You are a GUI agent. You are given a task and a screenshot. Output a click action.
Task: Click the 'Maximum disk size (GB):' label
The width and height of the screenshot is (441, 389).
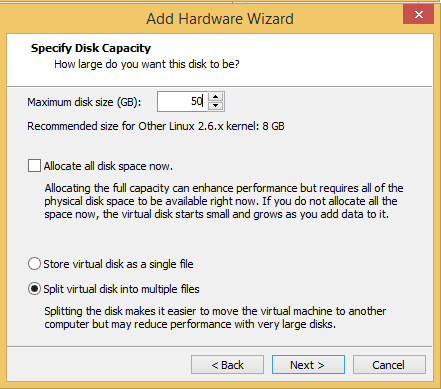pos(84,102)
